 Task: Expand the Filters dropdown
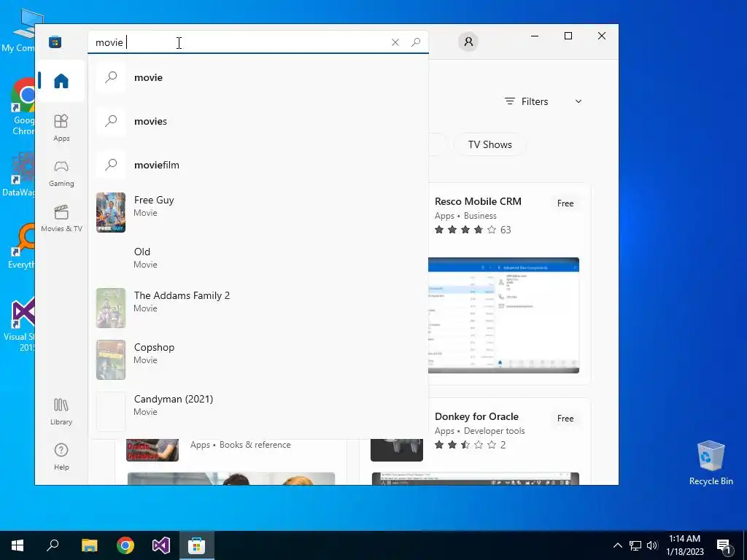(x=543, y=101)
